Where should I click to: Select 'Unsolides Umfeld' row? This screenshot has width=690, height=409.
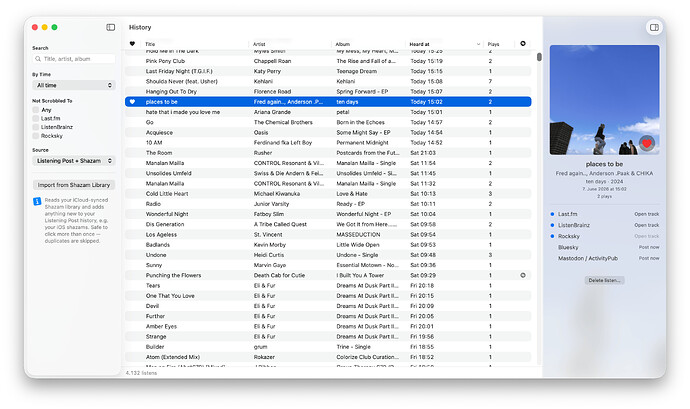click(x=328, y=173)
